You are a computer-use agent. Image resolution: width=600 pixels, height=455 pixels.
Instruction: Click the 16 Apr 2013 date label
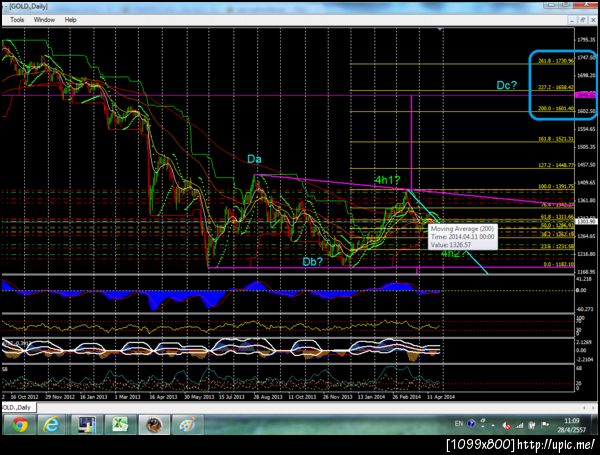(x=163, y=397)
